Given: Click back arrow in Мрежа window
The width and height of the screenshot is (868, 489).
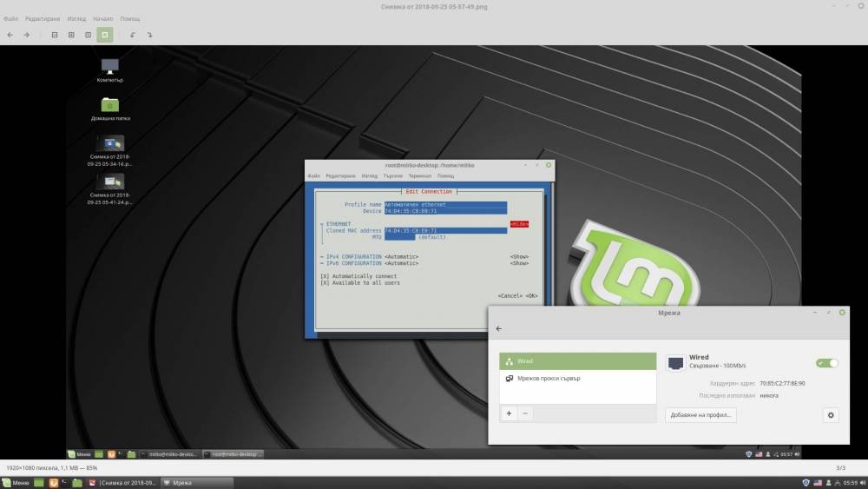Looking at the screenshot, I should tap(499, 328).
